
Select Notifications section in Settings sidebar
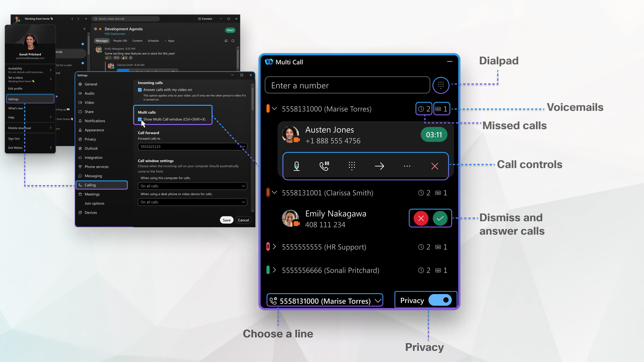pos(95,121)
